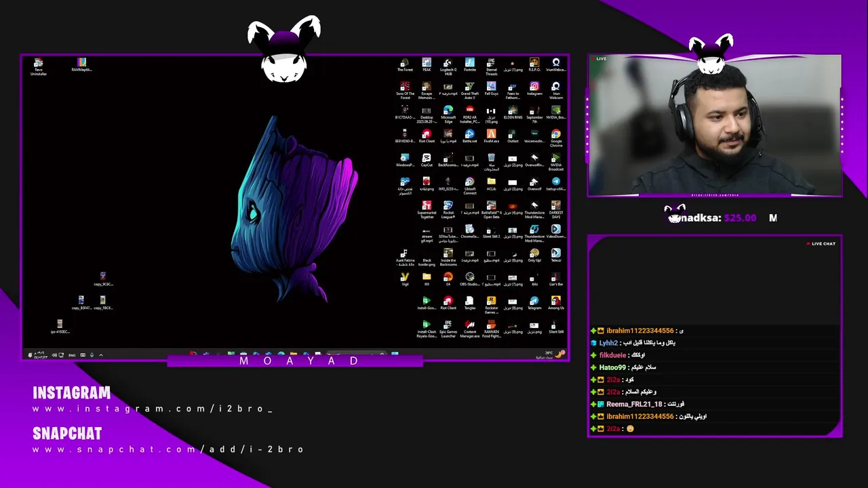Click the taskbar microphone icon
The image size is (868, 488).
coord(92,354)
